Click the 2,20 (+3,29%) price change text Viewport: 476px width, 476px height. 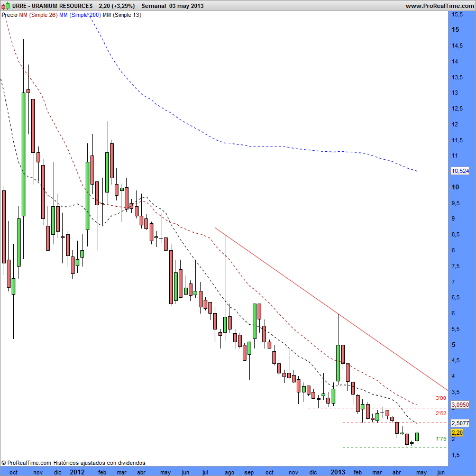click(117, 6)
